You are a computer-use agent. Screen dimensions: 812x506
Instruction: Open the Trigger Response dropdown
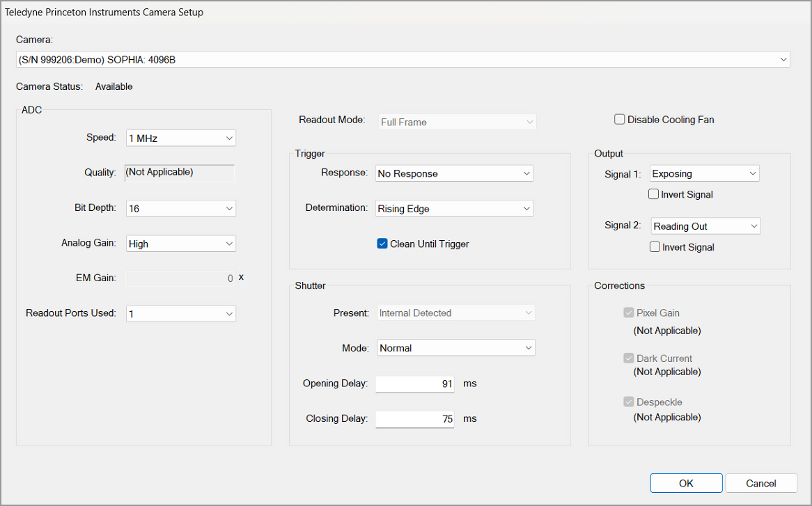(454, 173)
